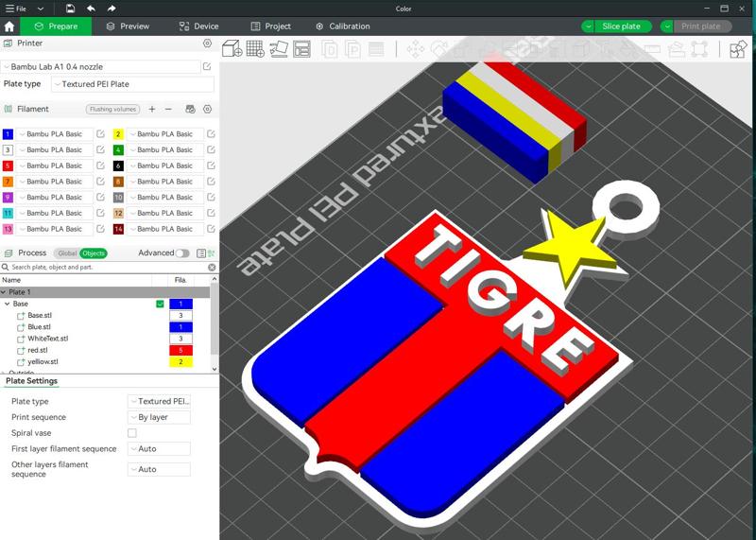This screenshot has width=756, height=540.
Task: Select Blue.stl in the object list
Action: (39, 327)
